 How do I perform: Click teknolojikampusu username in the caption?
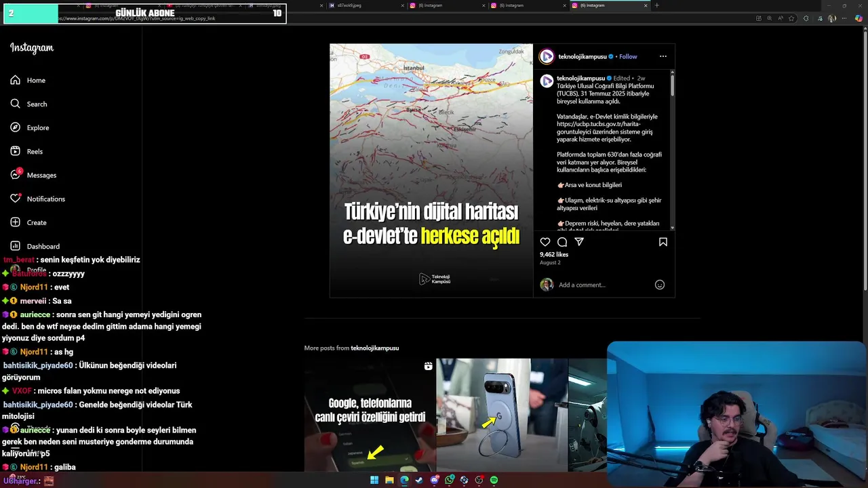pos(580,78)
